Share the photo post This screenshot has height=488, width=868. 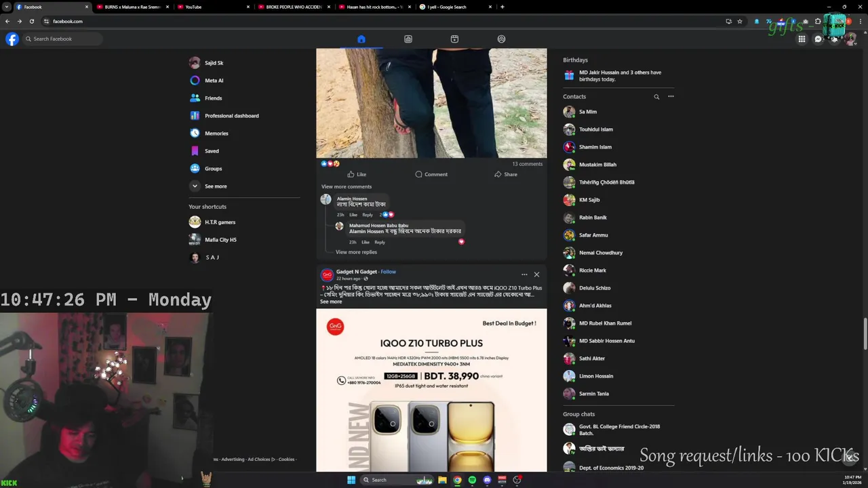[506, 174]
